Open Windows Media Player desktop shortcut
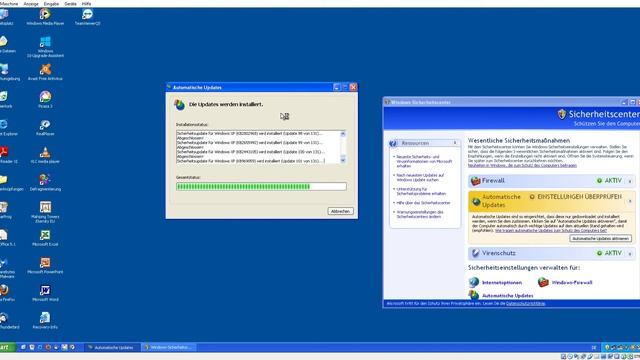This screenshot has width=640, height=360. click(45, 17)
